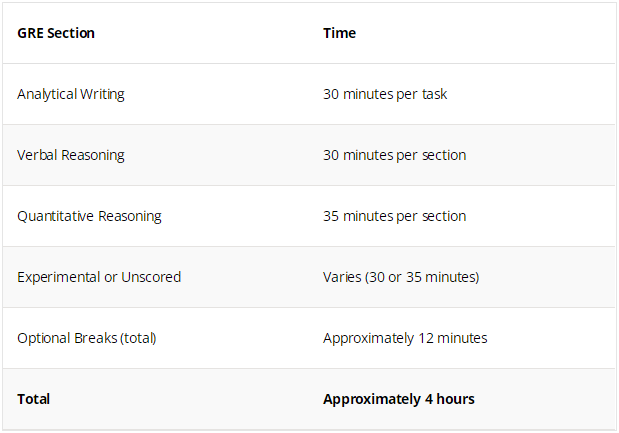Click the Time column header

pos(340,33)
